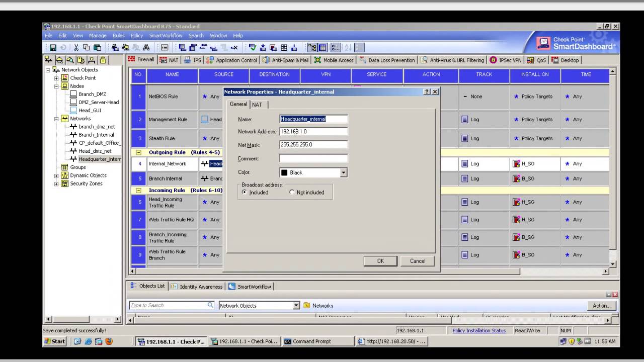The width and height of the screenshot is (644, 362).
Task: Open the Services tree tab icon
Action: click(x=59, y=60)
